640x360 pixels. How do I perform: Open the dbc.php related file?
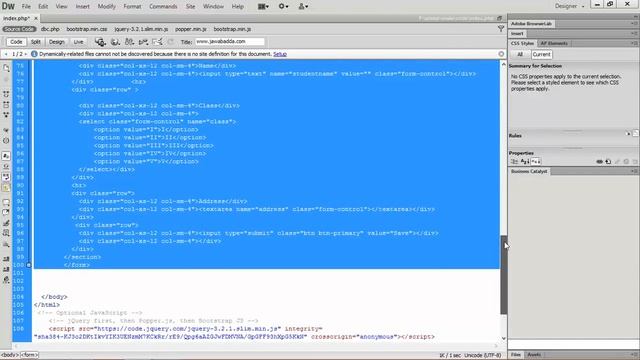coord(50,29)
